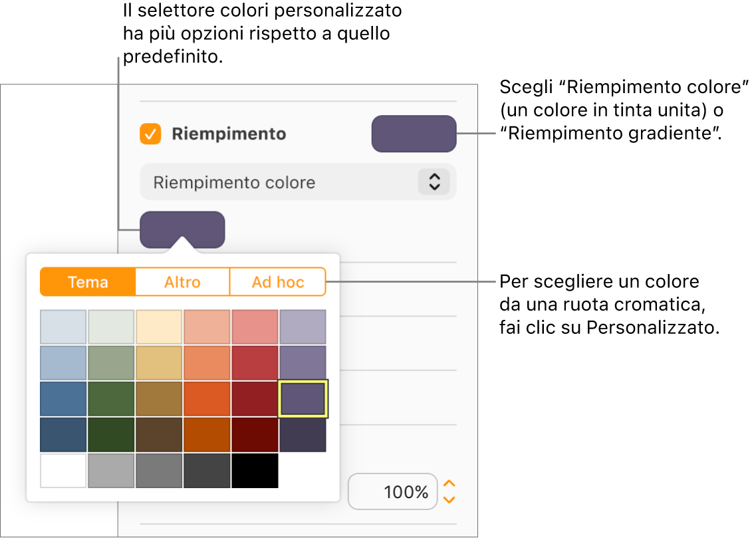Viewport: 756px width, 538px height.
Task: Select the black color swatch
Action: click(255, 470)
